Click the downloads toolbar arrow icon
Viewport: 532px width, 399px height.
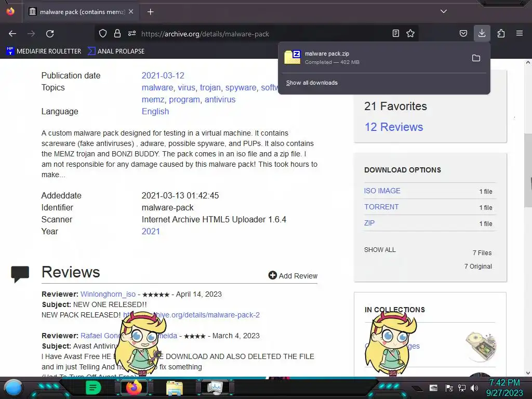click(x=482, y=33)
